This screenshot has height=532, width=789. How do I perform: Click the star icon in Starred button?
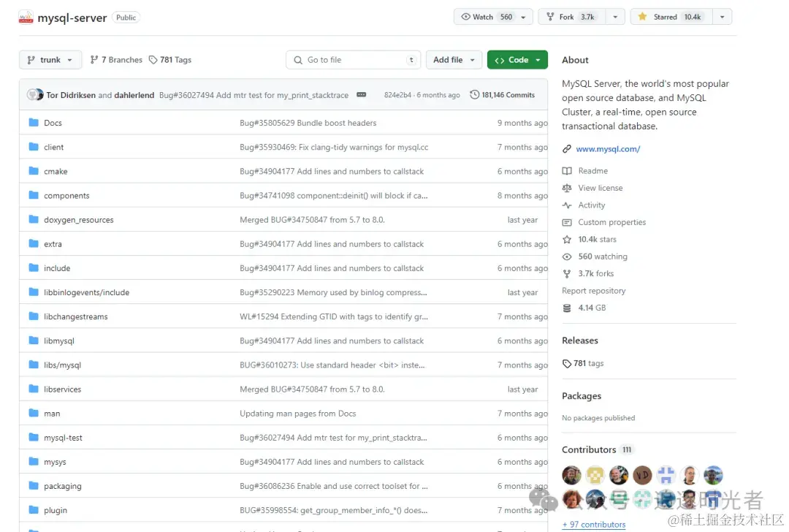pos(642,17)
